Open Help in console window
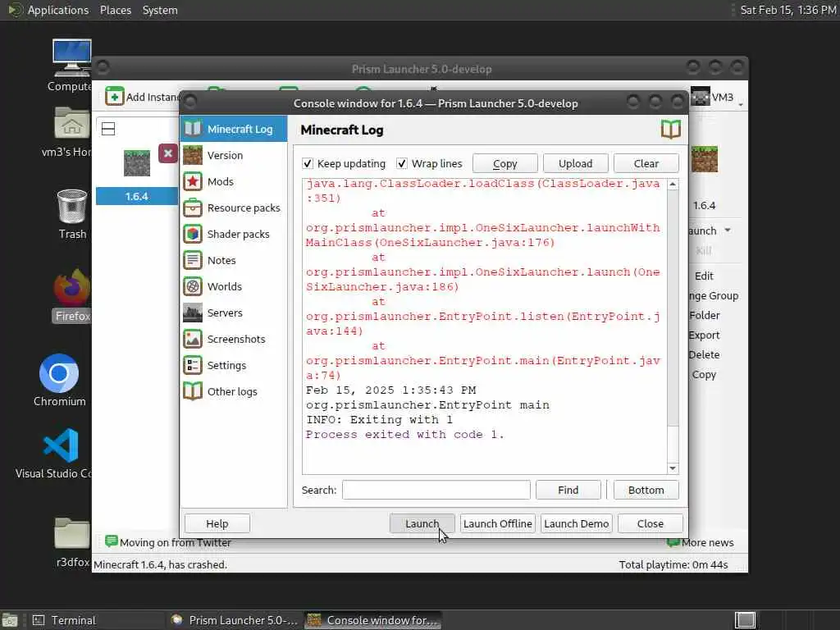Screen dimensions: 840x630 point(217,523)
